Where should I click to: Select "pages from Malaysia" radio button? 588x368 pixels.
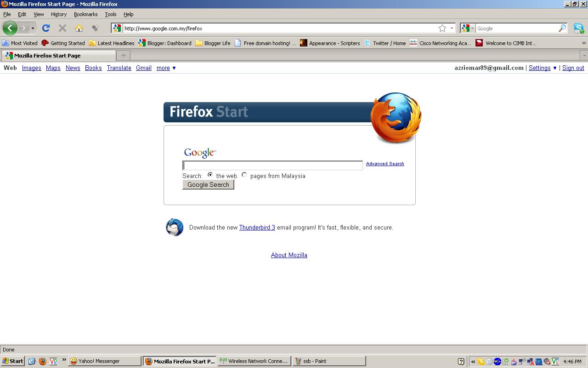(244, 175)
